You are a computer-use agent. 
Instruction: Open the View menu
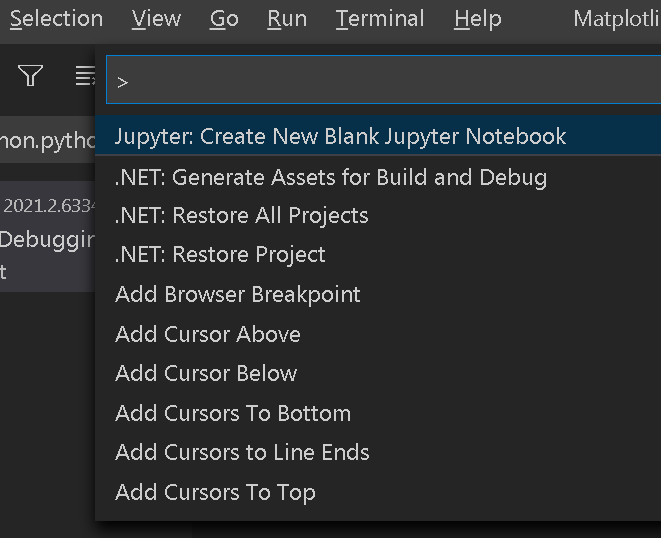click(x=156, y=19)
